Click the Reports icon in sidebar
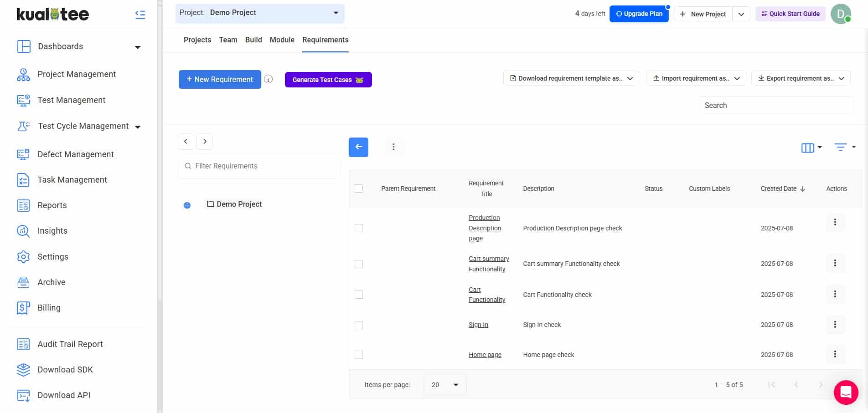The width and height of the screenshot is (868, 413). pyautogui.click(x=23, y=205)
